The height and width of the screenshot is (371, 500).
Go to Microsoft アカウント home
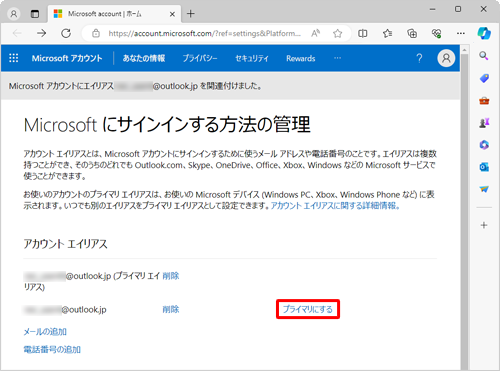[67, 58]
